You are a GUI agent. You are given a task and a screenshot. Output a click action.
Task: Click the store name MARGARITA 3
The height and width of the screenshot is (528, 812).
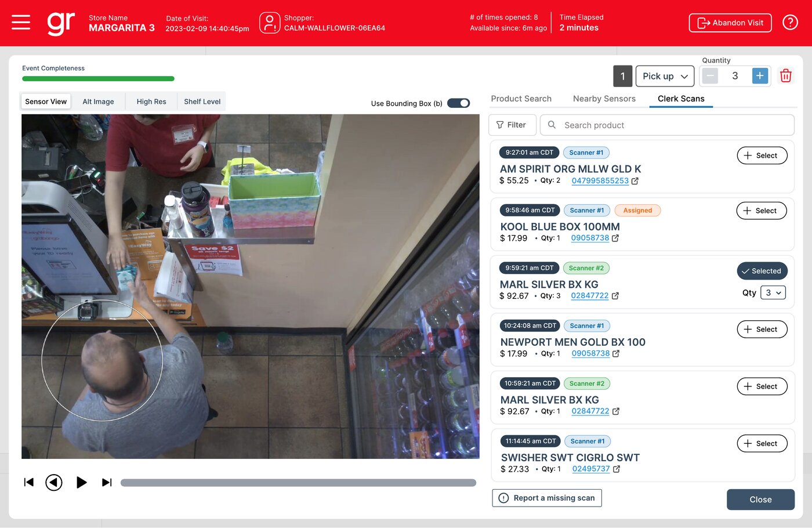122,28
